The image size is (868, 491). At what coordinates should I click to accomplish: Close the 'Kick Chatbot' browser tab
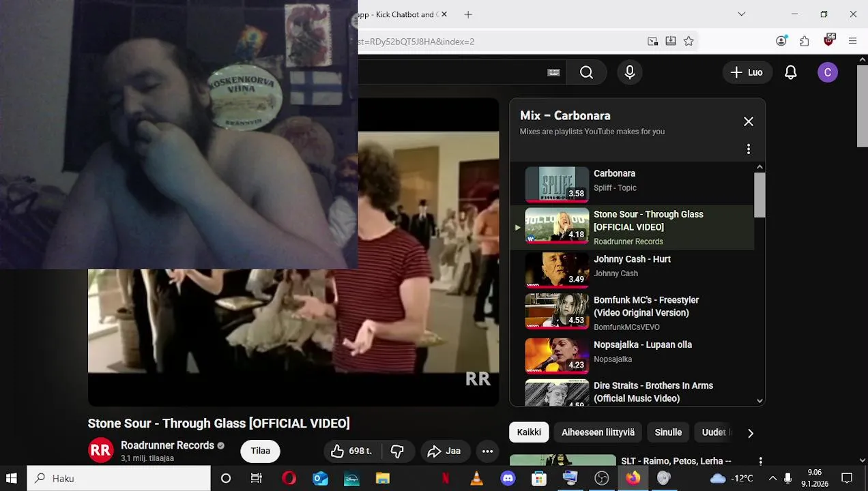click(x=444, y=14)
